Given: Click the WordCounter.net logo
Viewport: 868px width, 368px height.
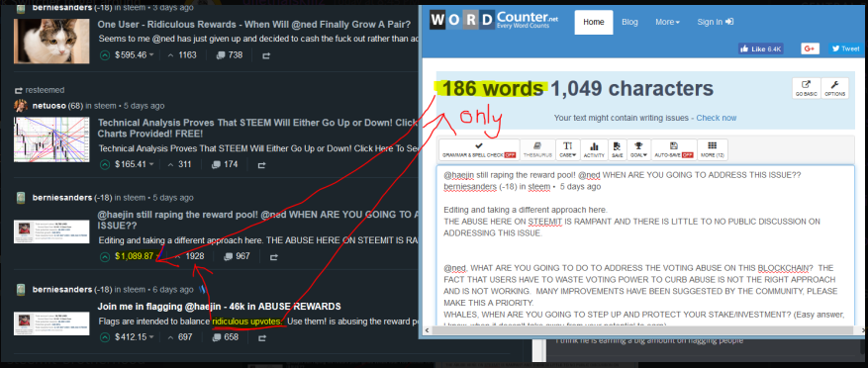Looking at the screenshot, I should click(494, 22).
